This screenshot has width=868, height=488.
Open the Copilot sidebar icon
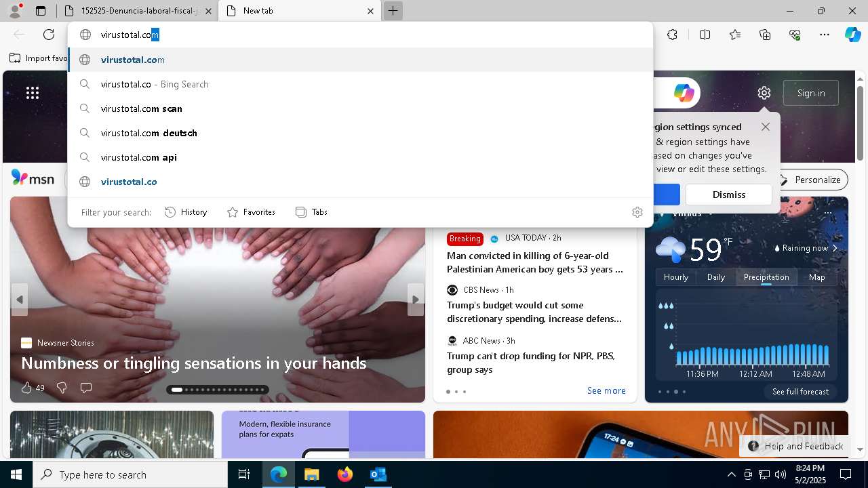point(853,35)
